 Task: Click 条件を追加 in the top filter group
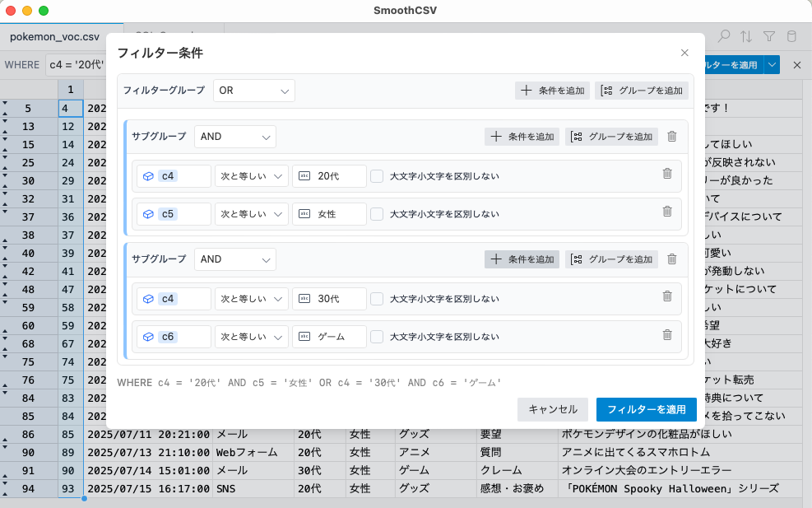[552, 91]
